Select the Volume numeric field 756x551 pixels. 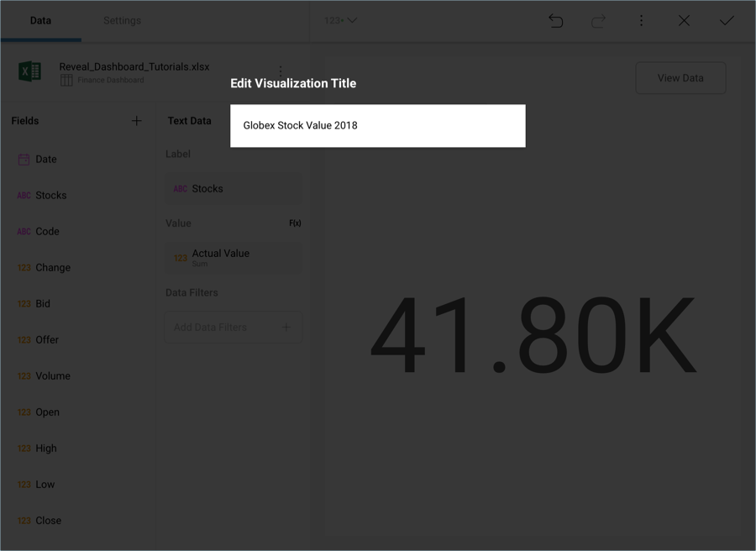tap(53, 375)
